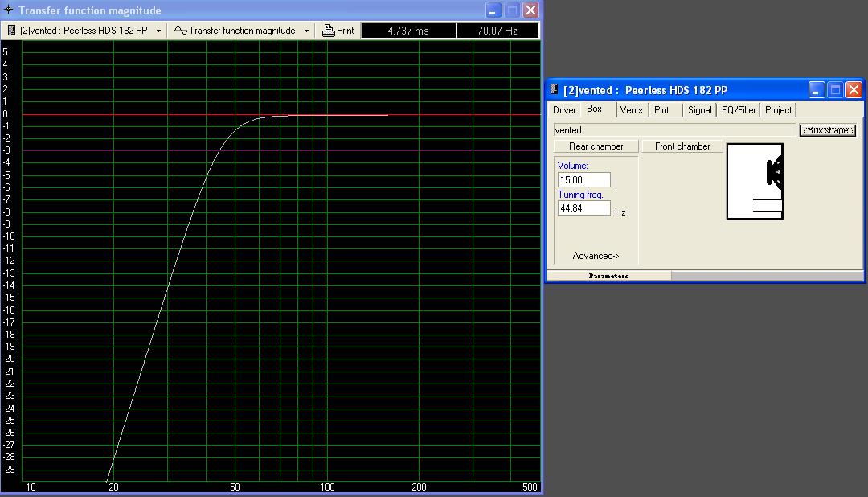The image size is (868, 497).
Task: Click the Tuning freq. input field
Action: (x=583, y=208)
